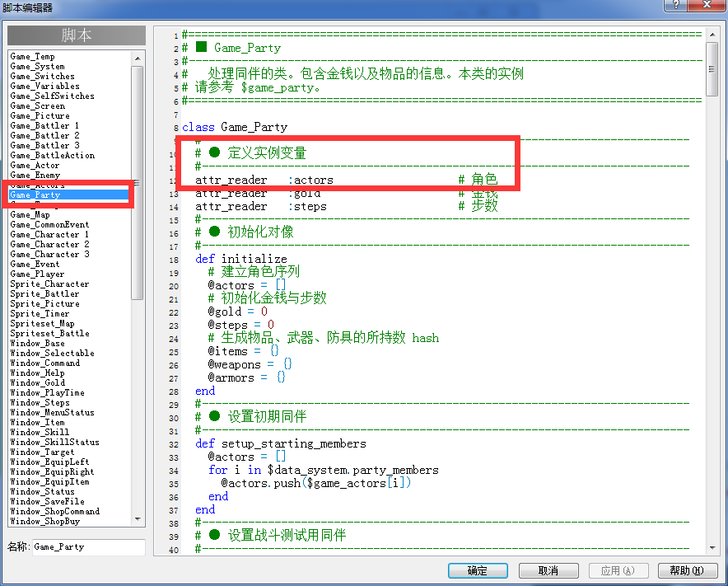Select the Spriteset_Battle script
This screenshot has width=728, height=586.
tap(49, 333)
